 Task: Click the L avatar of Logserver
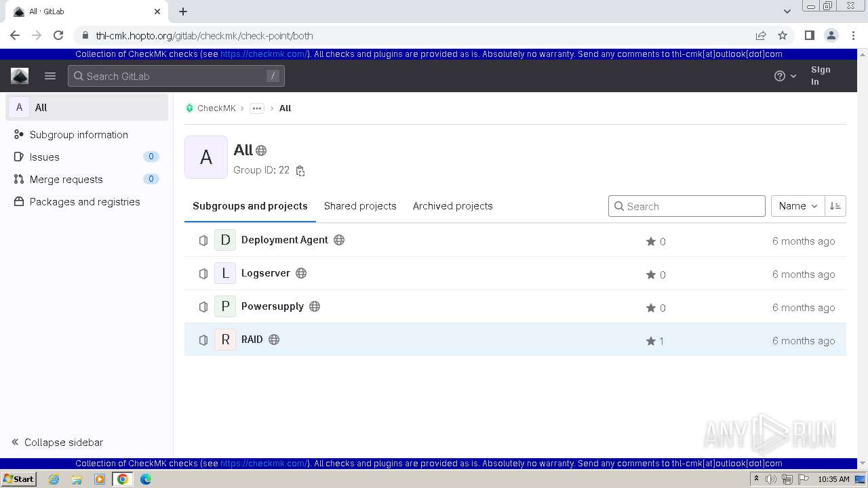coord(225,273)
